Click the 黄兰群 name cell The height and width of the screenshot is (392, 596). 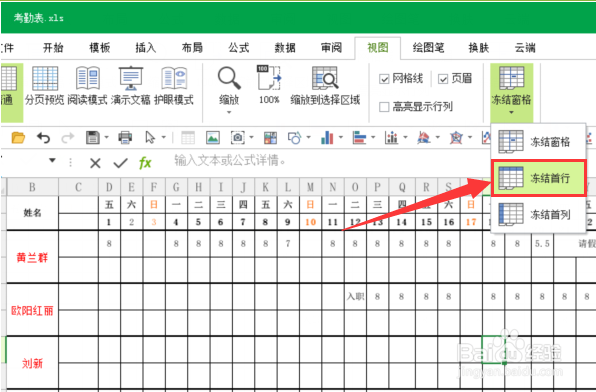(x=32, y=257)
